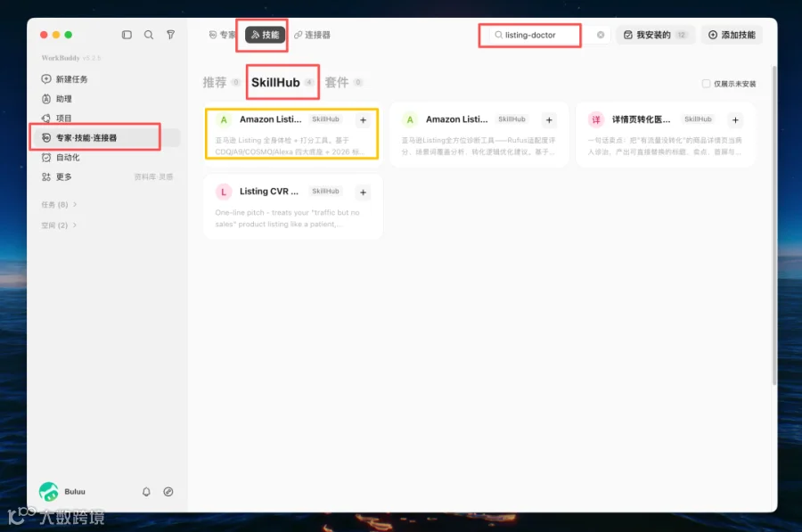Image resolution: width=802 pixels, height=532 pixels.
Task: Click the vertical scrollbar on the right
Action: click(774, 225)
